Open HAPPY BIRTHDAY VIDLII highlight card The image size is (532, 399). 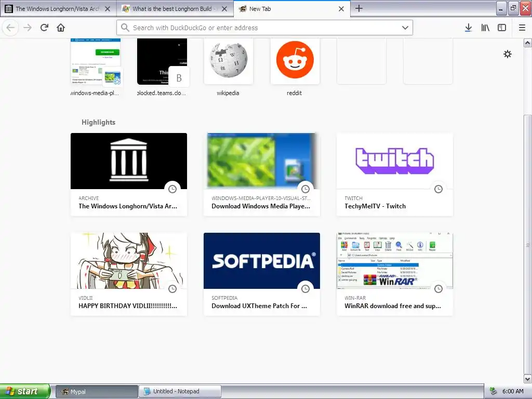coord(129,274)
